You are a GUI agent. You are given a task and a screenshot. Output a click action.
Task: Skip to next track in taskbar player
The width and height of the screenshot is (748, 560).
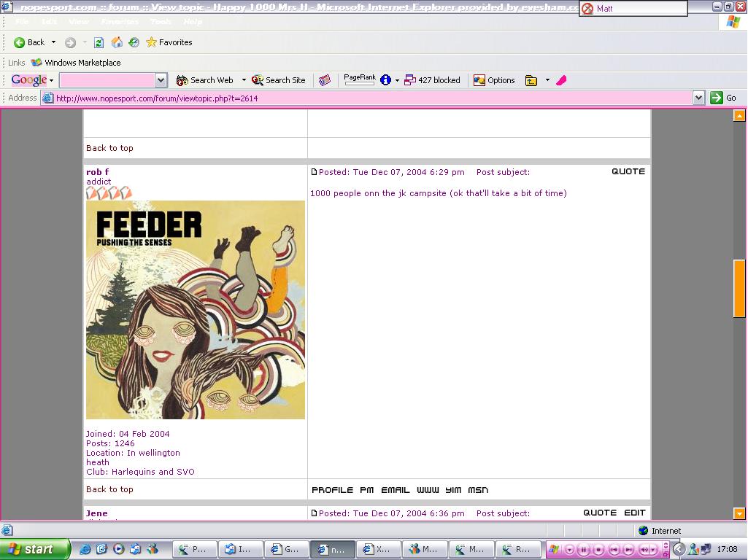coord(629,550)
